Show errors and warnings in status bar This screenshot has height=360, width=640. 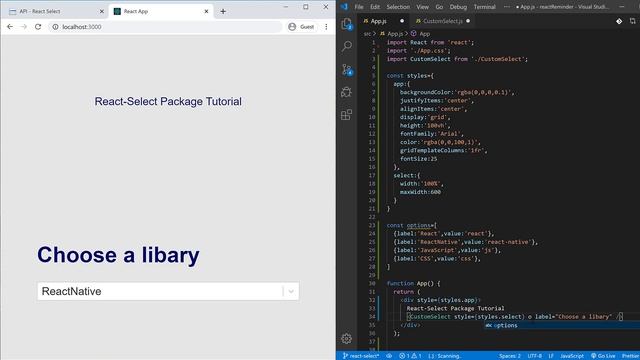coord(410,356)
